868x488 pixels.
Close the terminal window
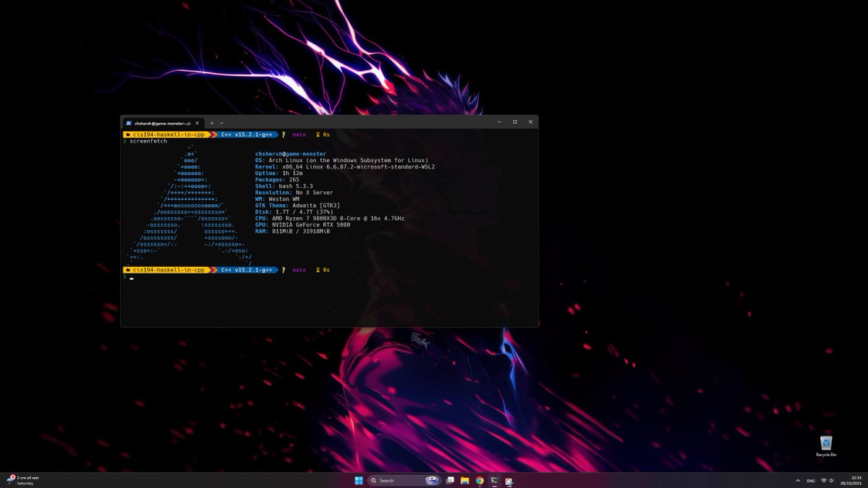530,122
